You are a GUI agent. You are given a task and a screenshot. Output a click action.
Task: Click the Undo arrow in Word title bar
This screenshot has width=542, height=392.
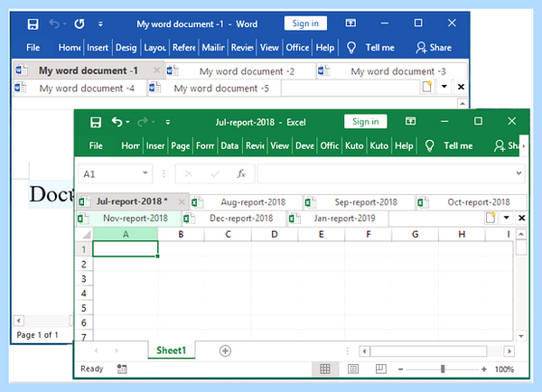[x=54, y=23]
